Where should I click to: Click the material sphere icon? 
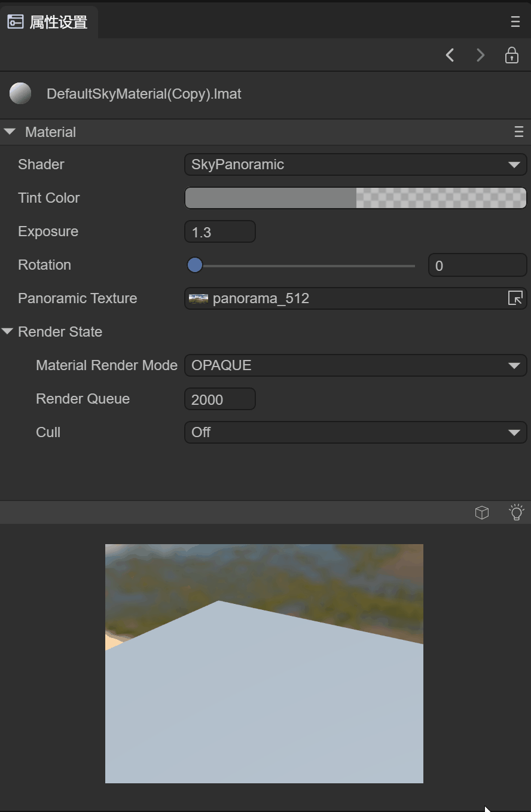[20, 94]
